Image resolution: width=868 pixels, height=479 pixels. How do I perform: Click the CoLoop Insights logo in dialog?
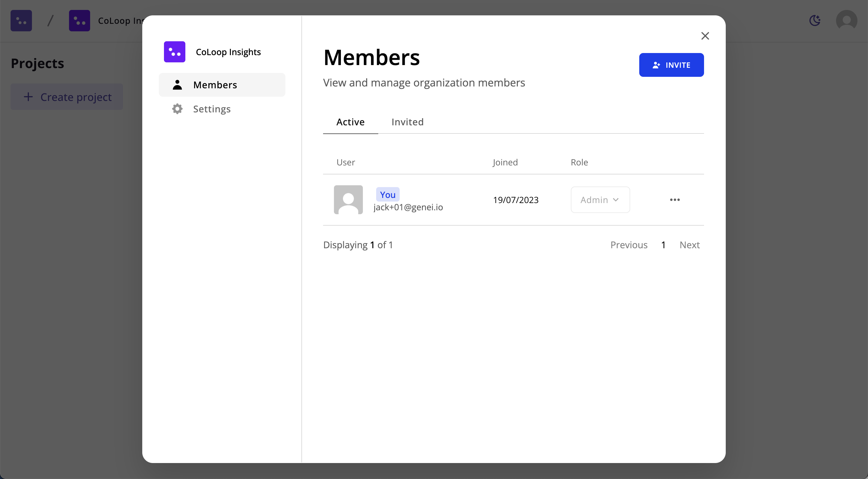click(175, 52)
